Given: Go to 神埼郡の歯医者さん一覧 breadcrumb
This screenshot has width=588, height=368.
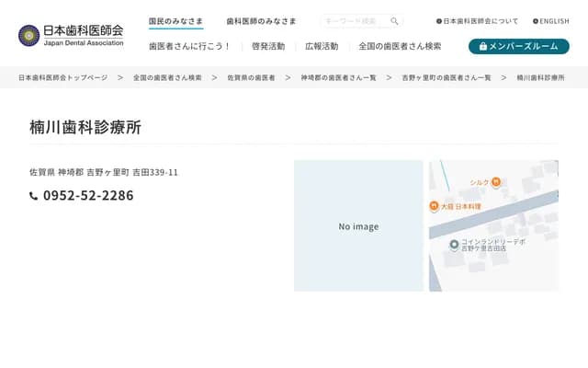Looking at the screenshot, I should (338, 78).
